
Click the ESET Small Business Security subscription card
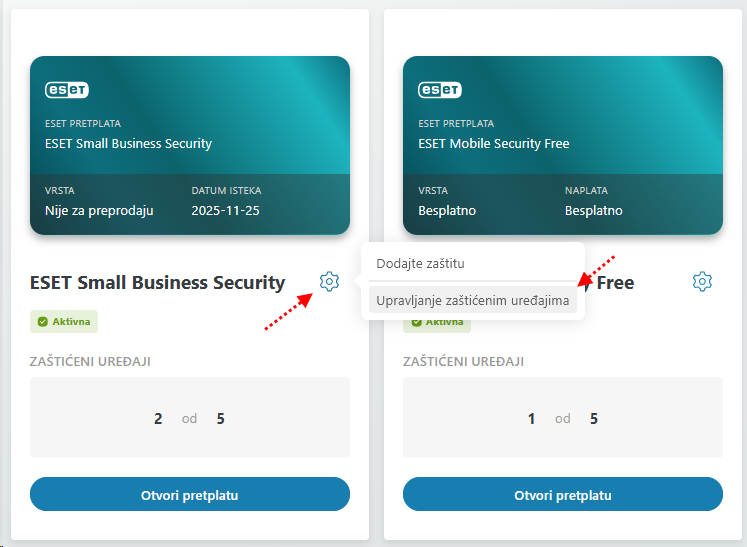(190, 145)
